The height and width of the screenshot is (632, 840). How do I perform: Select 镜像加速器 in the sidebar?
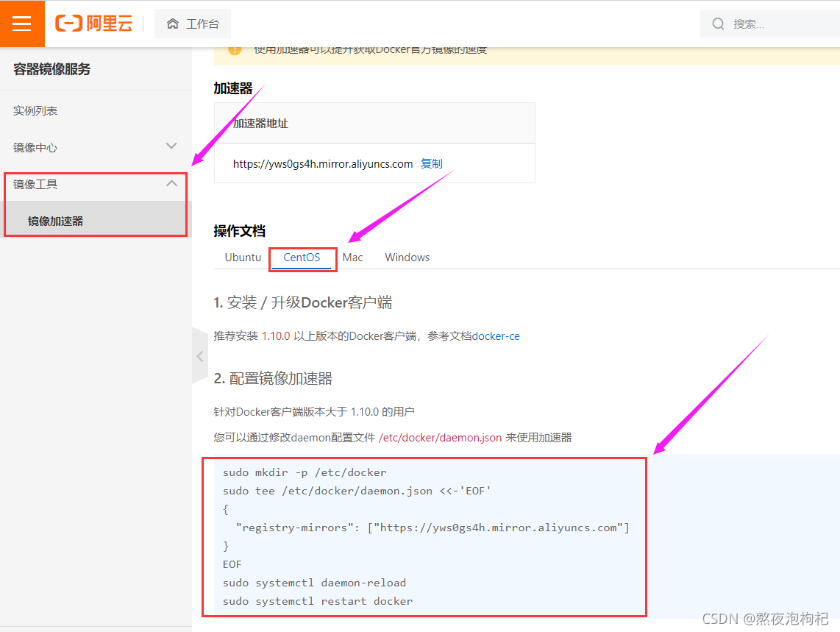click(x=96, y=221)
